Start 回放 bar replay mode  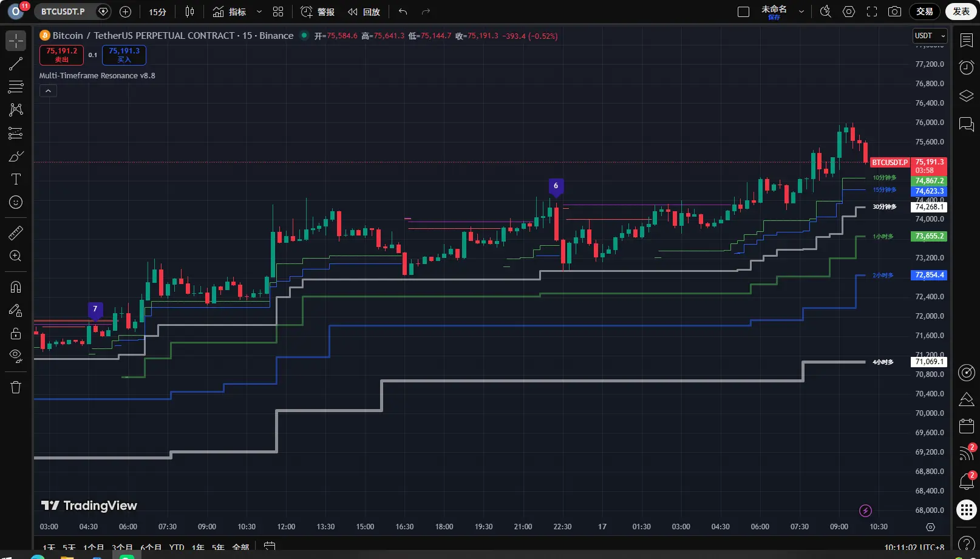click(x=364, y=12)
